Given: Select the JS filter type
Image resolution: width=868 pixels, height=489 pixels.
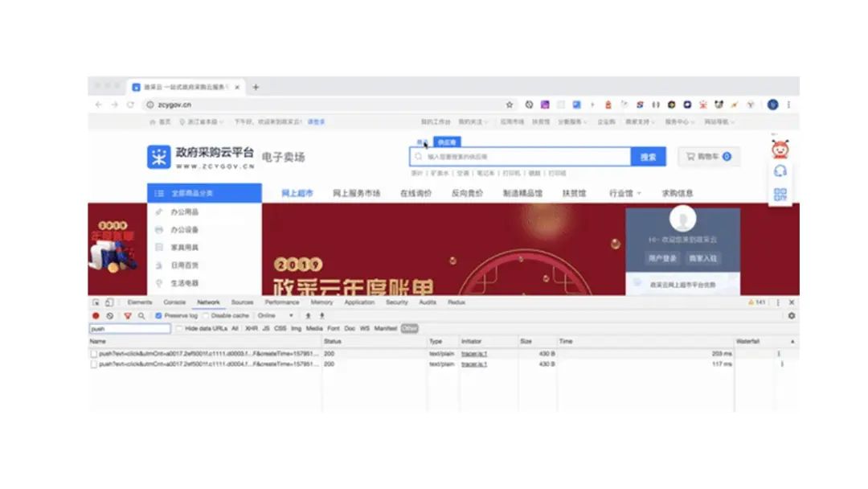Looking at the screenshot, I should 266,328.
